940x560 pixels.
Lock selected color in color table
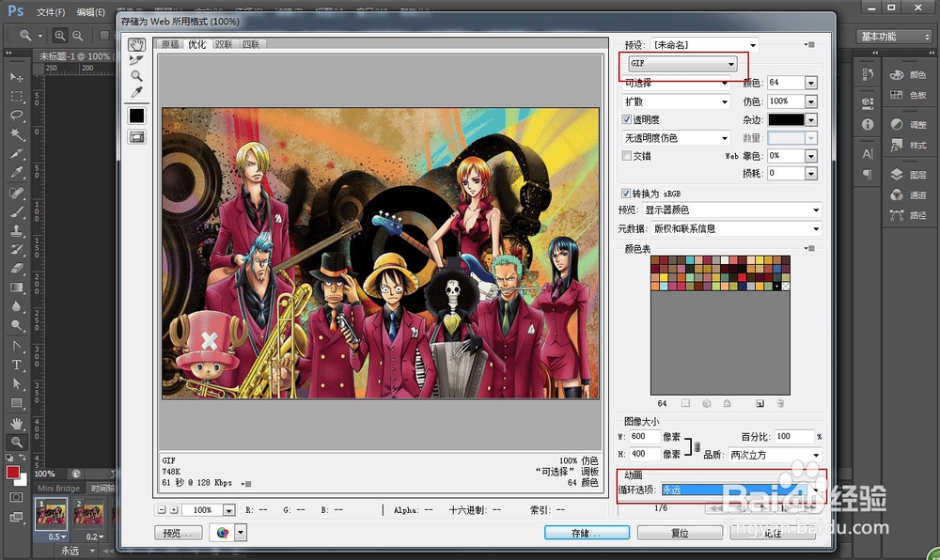pyautogui.click(x=727, y=404)
